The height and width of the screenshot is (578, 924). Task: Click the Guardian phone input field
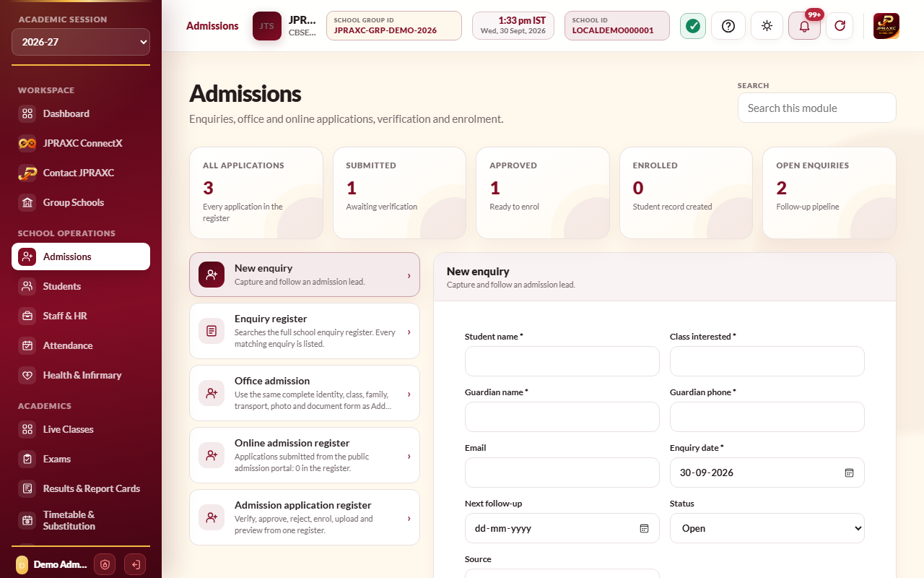tap(767, 417)
